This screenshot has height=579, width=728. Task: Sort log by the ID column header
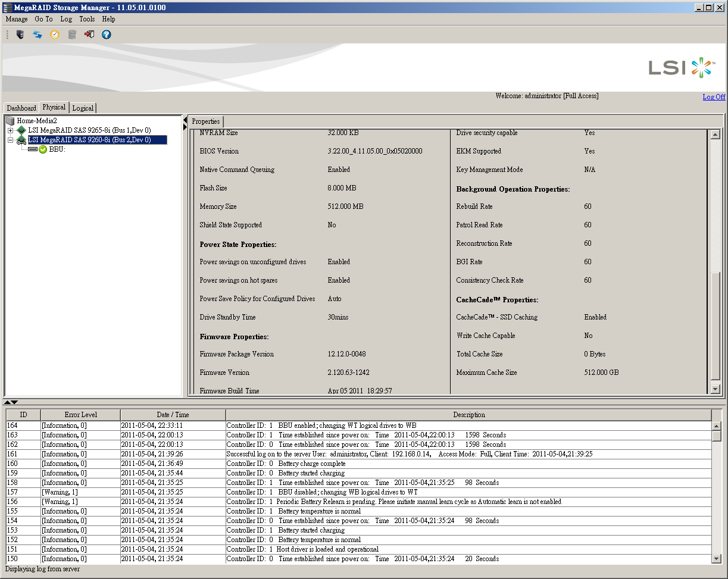pyautogui.click(x=23, y=415)
